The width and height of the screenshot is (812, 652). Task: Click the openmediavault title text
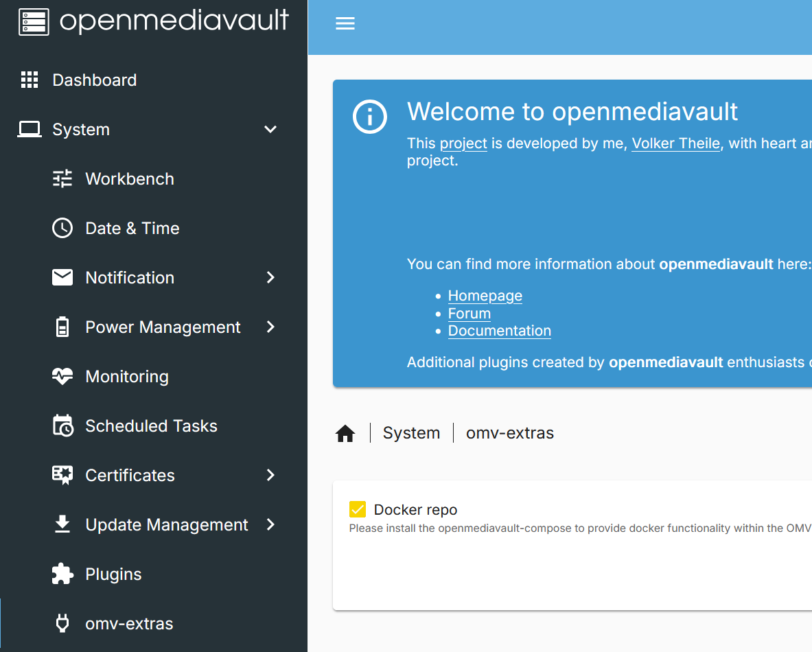[174, 21]
